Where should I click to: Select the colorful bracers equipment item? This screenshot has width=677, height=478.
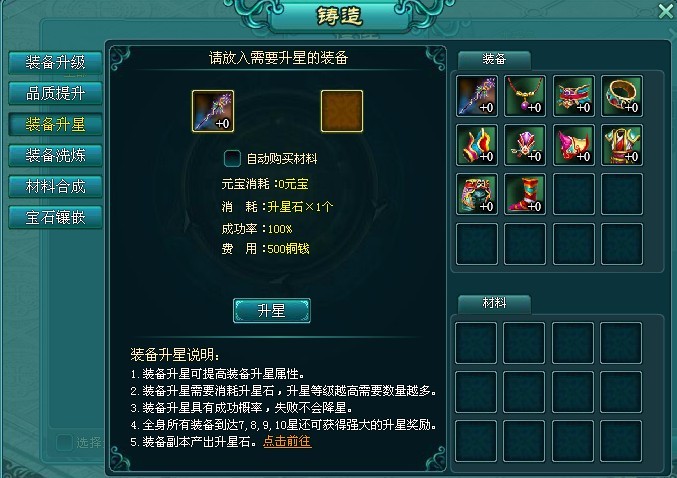[x=477, y=145]
